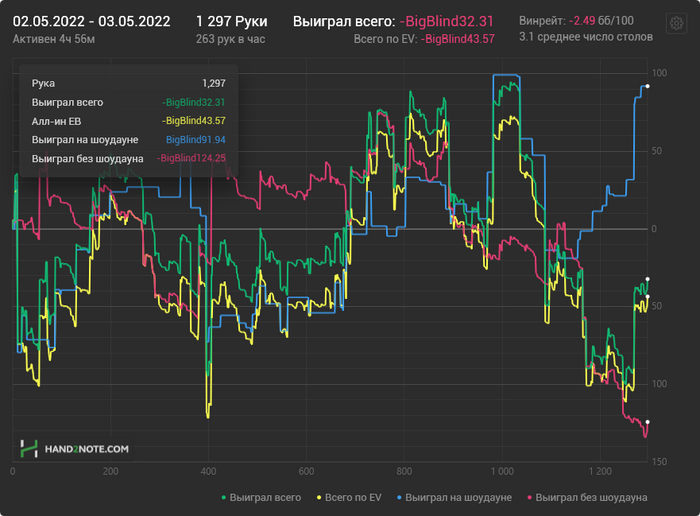
Task: Click the winrate '-2.49 бб/100' value
Action: [x=601, y=21]
